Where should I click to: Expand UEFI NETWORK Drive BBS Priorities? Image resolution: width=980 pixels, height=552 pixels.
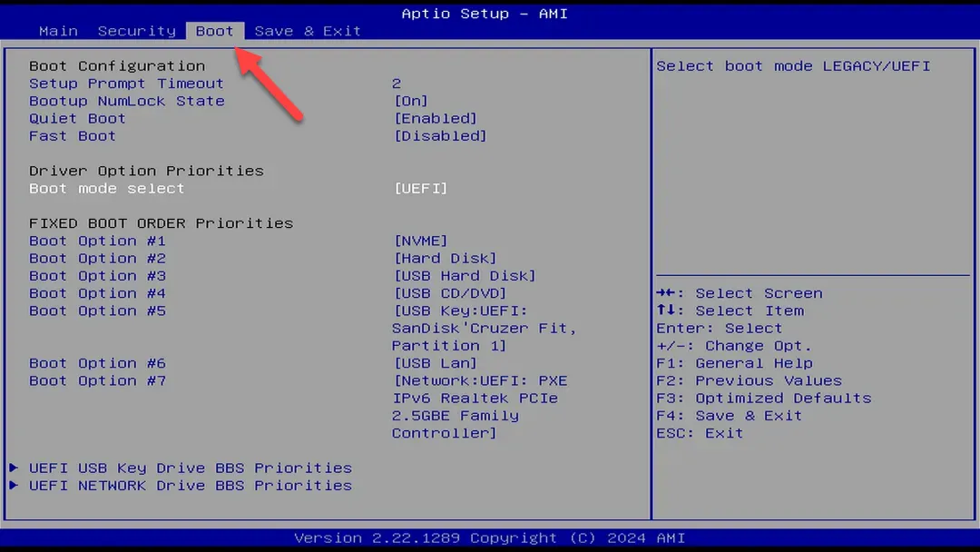(190, 486)
